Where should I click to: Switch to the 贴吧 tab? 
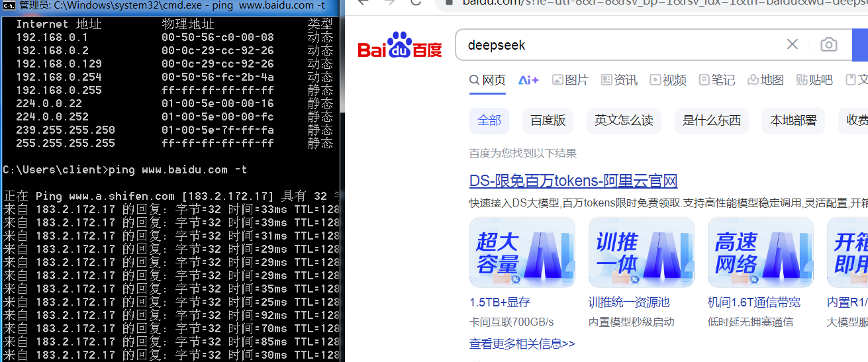pyautogui.click(x=814, y=80)
